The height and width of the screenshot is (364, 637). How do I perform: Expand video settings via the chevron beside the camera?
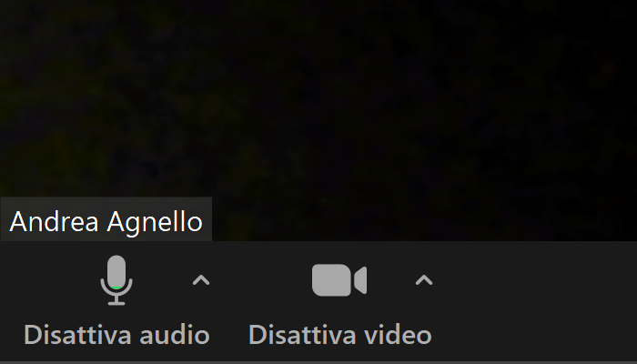(x=424, y=280)
